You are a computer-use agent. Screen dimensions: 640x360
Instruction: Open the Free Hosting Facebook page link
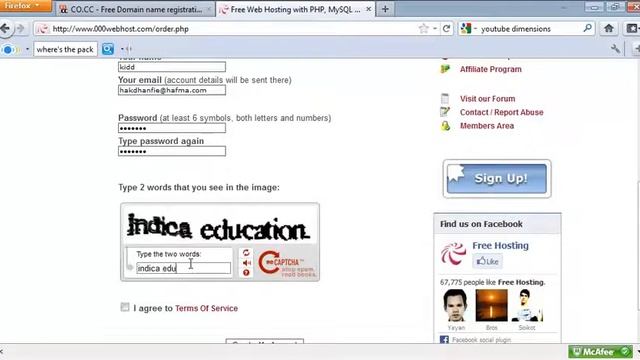pyautogui.click(x=500, y=245)
